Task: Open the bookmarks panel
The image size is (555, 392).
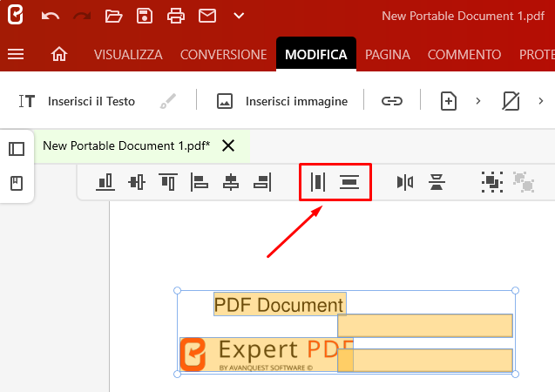Action: pyautogui.click(x=17, y=183)
